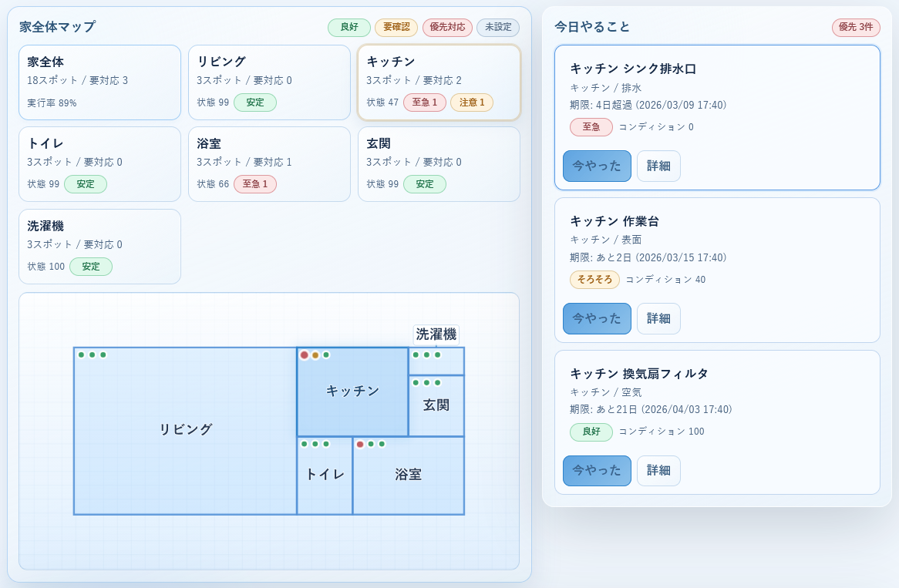This screenshot has width=899, height=588.
Task: Click the red urgent dot in the キッチン room
Action: pos(305,355)
